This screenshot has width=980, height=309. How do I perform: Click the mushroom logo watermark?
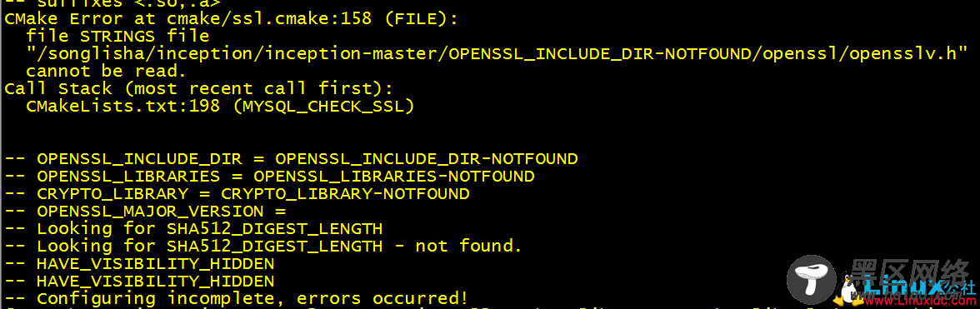(810, 282)
